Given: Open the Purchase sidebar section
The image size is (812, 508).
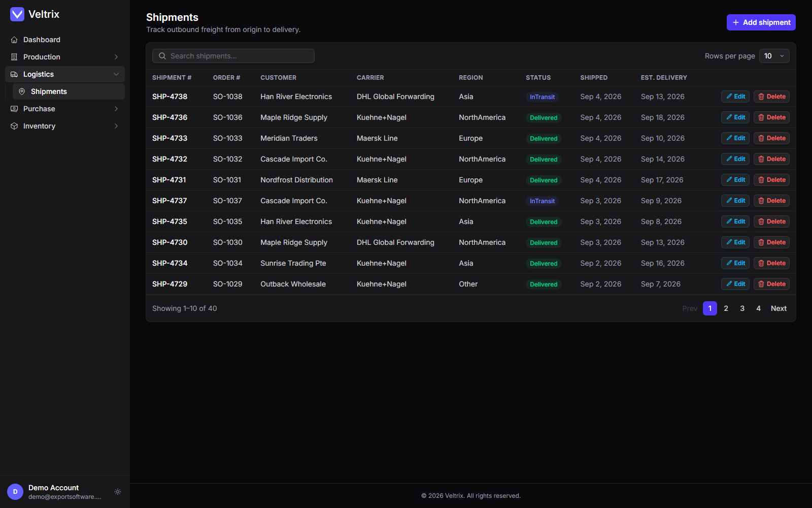Looking at the screenshot, I should coord(65,109).
